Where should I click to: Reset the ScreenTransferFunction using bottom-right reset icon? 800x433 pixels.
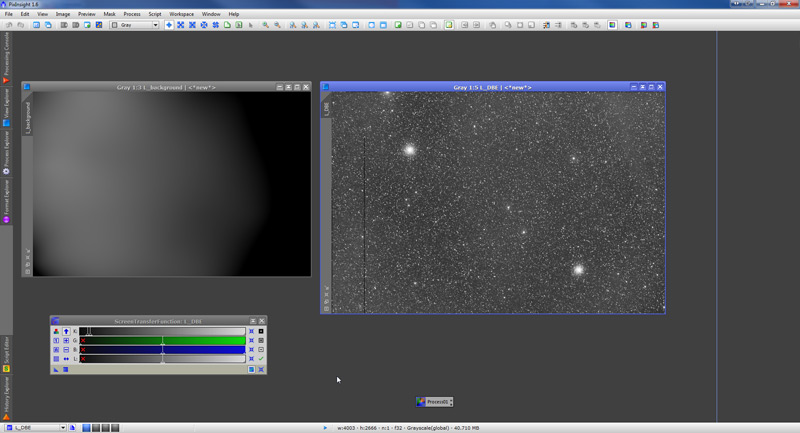(261, 369)
